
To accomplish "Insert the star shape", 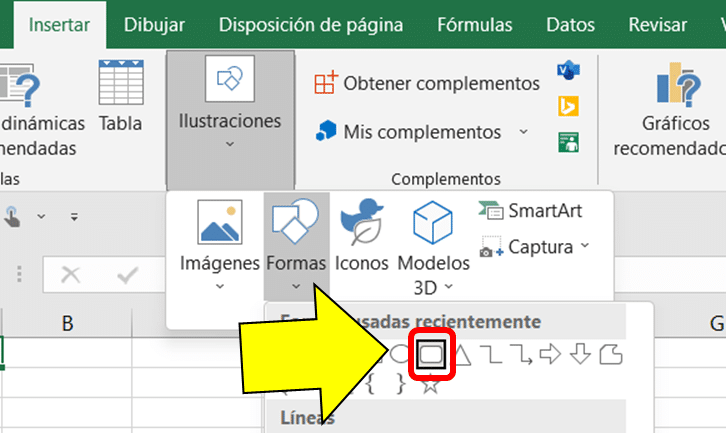I will 430,385.
